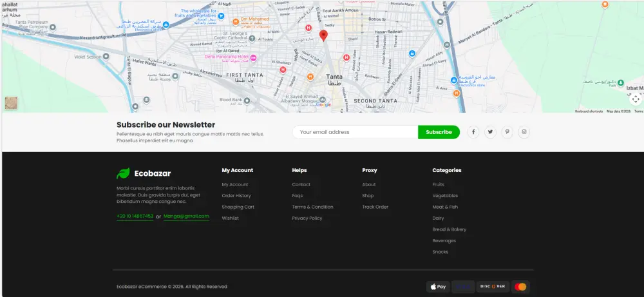
Task: Click the Mastercard payment icon
Action: point(521,287)
